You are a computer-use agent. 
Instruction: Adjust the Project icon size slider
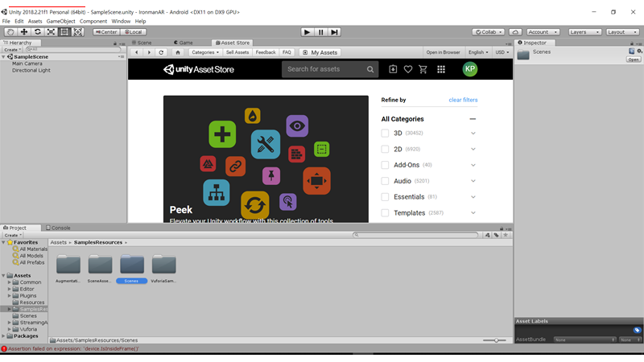click(494, 340)
